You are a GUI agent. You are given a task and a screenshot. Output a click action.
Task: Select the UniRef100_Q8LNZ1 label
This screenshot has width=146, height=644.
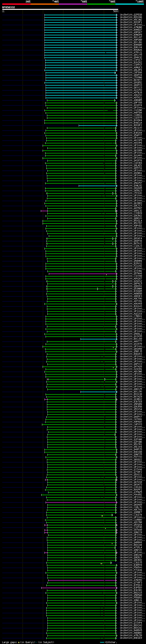point(131,165)
